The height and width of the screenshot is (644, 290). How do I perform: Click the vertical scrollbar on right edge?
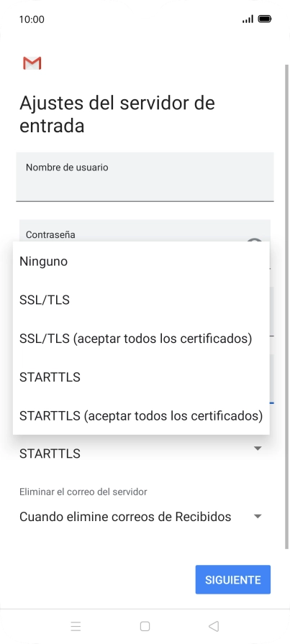coord(287,306)
